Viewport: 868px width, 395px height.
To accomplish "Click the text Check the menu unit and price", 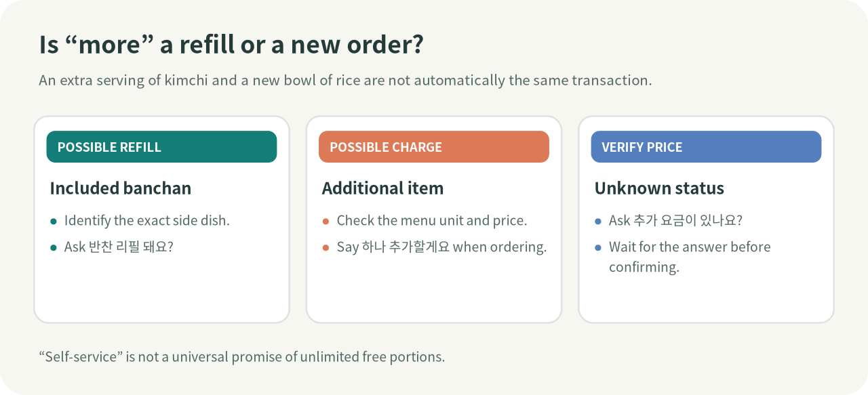I will 432,221.
